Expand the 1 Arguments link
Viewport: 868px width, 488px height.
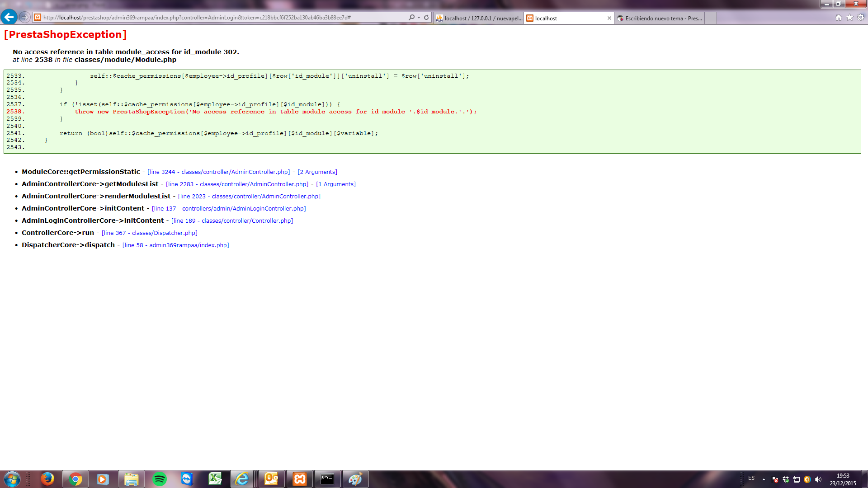point(336,184)
